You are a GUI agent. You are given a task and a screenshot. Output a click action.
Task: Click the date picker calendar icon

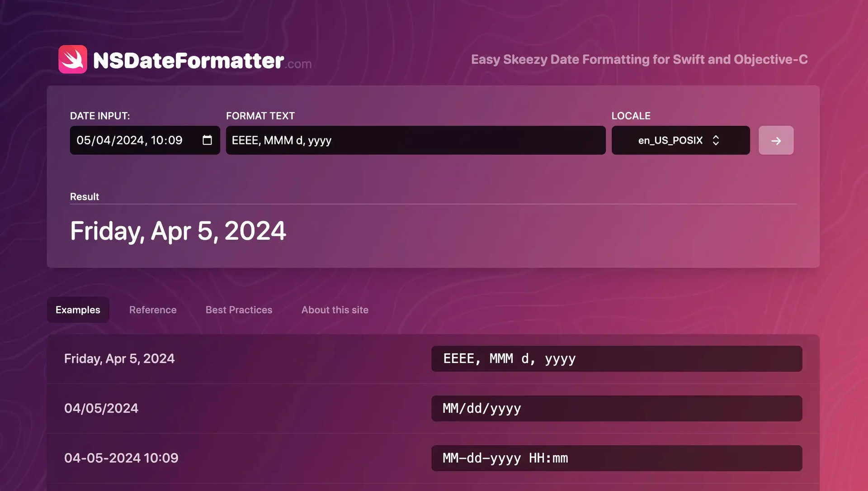click(208, 139)
